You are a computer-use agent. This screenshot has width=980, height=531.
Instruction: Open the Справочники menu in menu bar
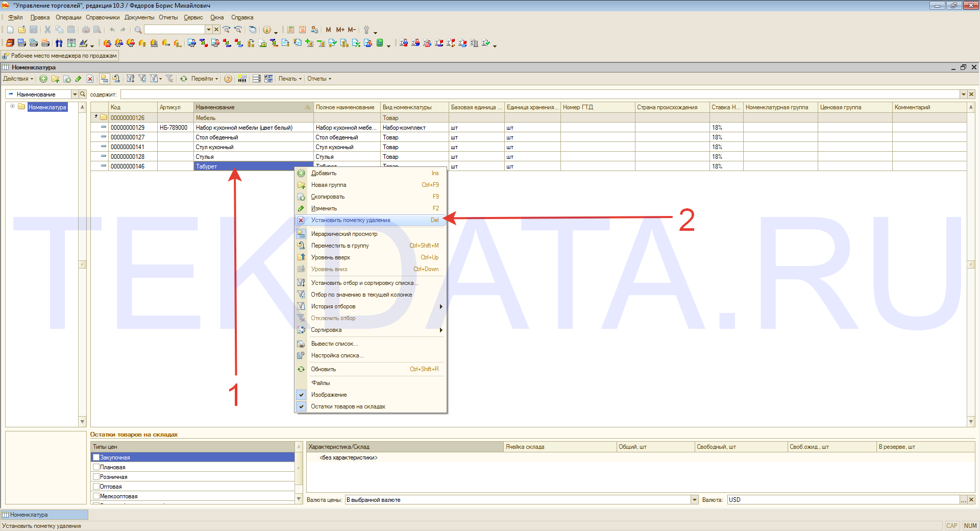(x=103, y=17)
